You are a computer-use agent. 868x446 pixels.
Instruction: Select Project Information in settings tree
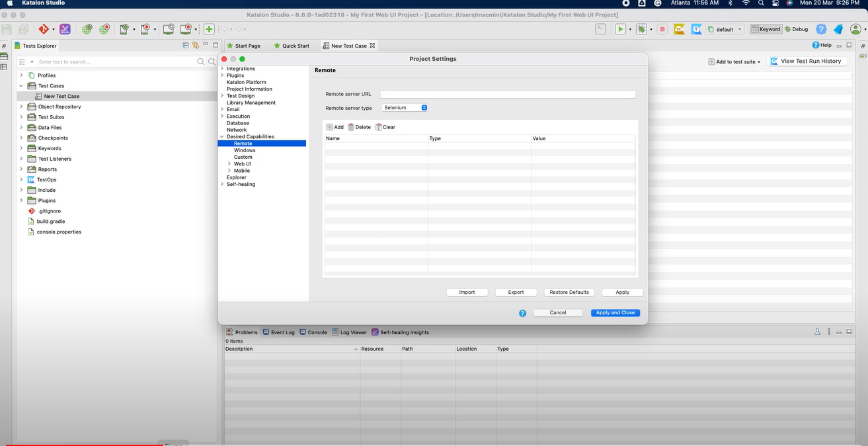point(249,89)
